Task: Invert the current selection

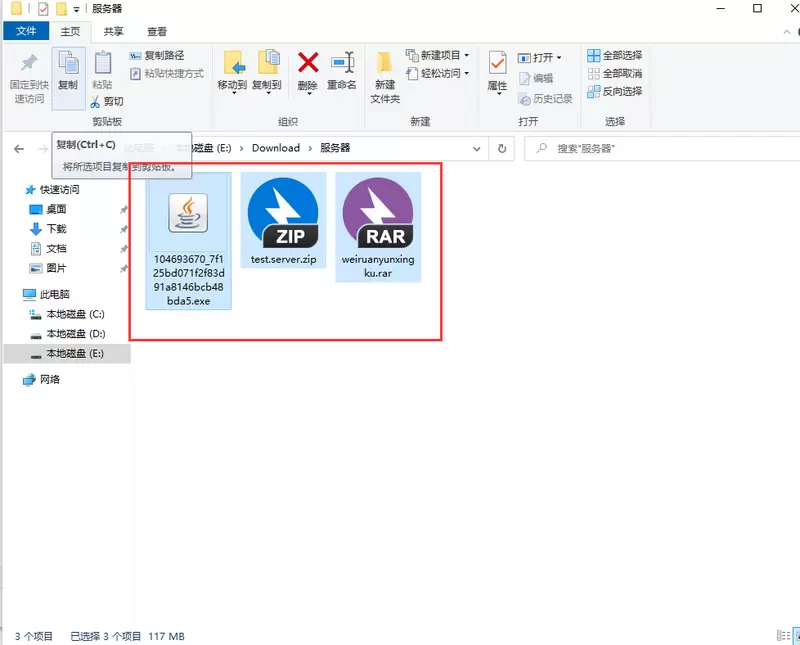Action: [x=615, y=91]
